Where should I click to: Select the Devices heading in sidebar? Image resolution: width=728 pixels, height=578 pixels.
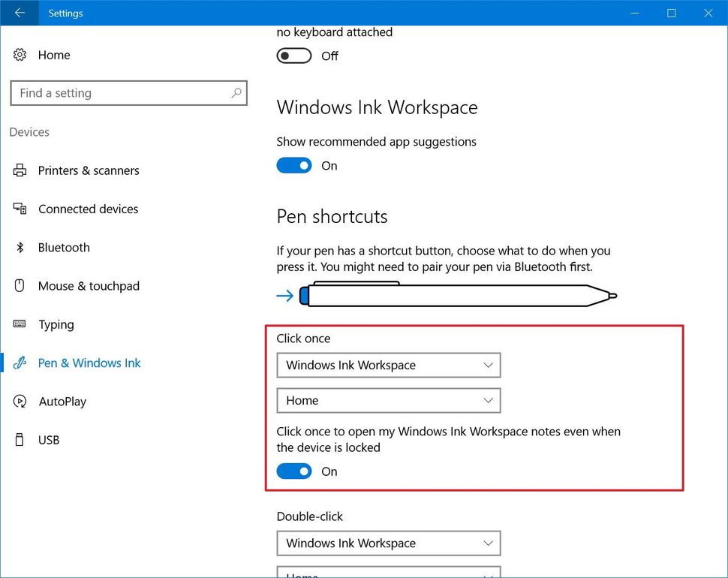(x=29, y=132)
